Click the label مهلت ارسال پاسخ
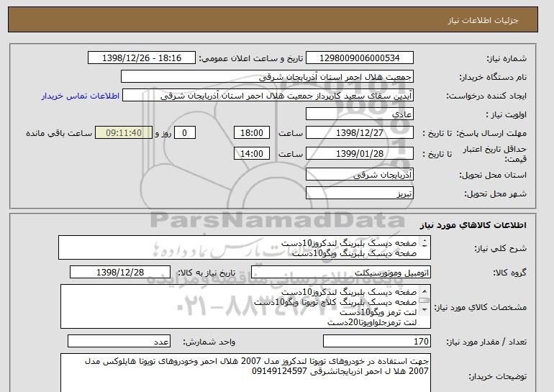Image resolution: width=554 pixels, height=392 pixels. (x=492, y=133)
